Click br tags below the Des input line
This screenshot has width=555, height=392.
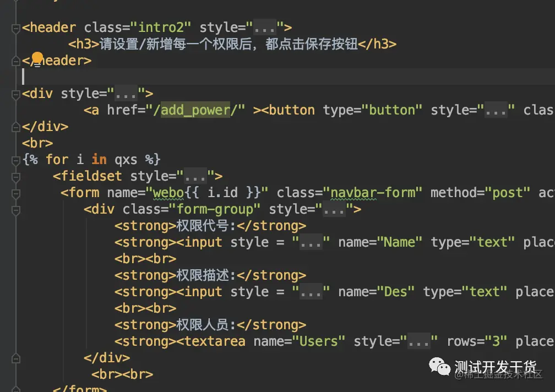pyautogui.click(x=145, y=308)
